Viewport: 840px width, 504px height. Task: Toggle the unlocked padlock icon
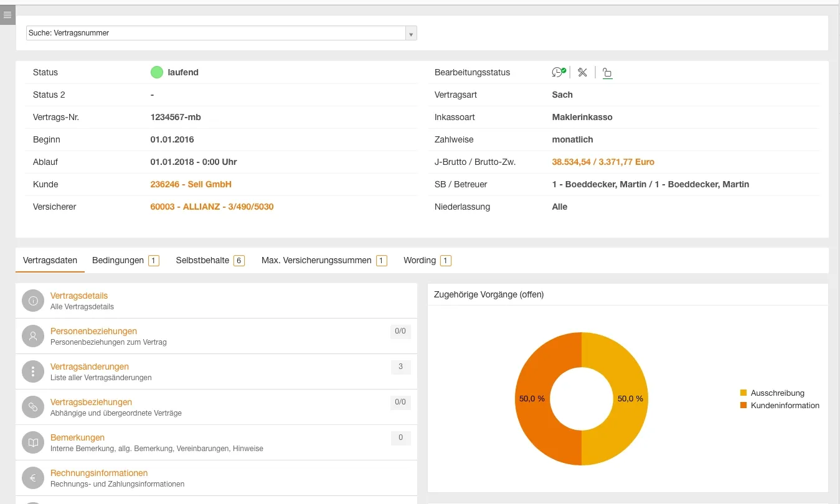click(x=608, y=73)
